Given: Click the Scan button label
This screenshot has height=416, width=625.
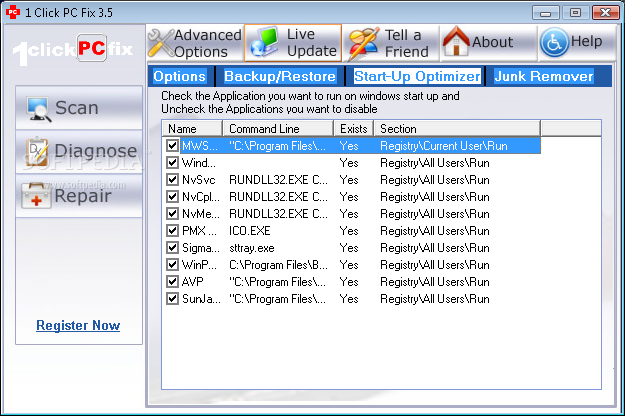Looking at the screenshot, I should pyautogui.click(x=77, y=108).
